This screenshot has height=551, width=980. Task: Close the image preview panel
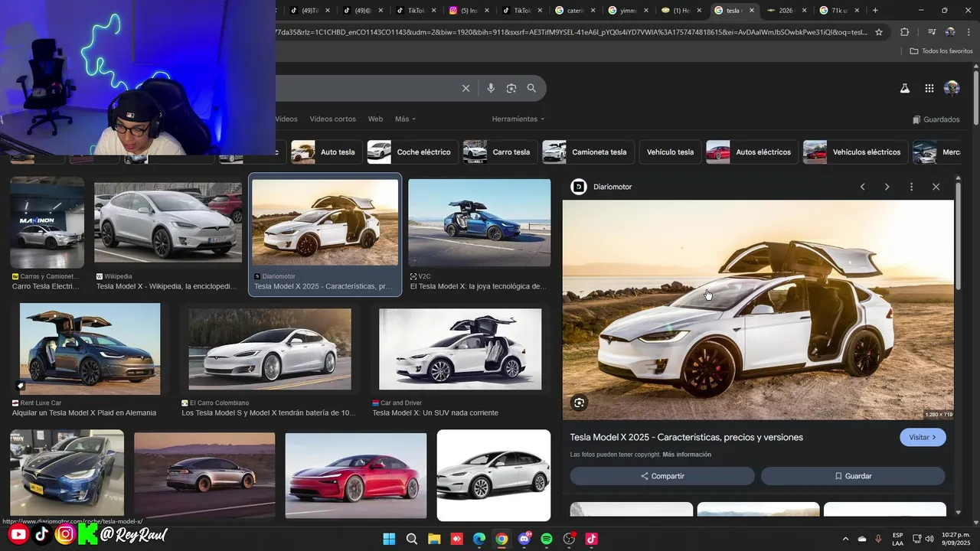936,187
